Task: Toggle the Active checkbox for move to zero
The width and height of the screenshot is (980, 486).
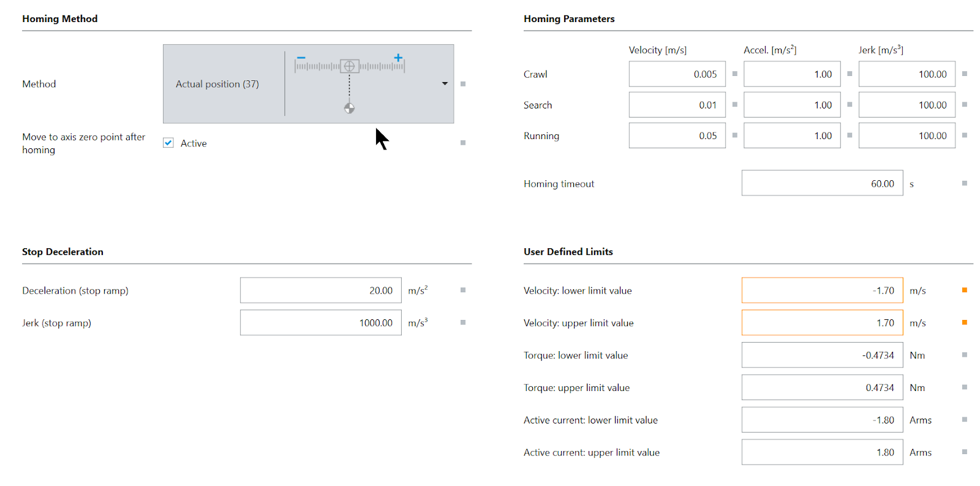Action: point(168,143)
